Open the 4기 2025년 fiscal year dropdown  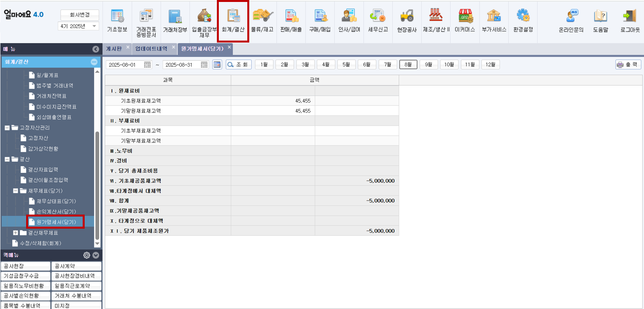coord(78,26)
